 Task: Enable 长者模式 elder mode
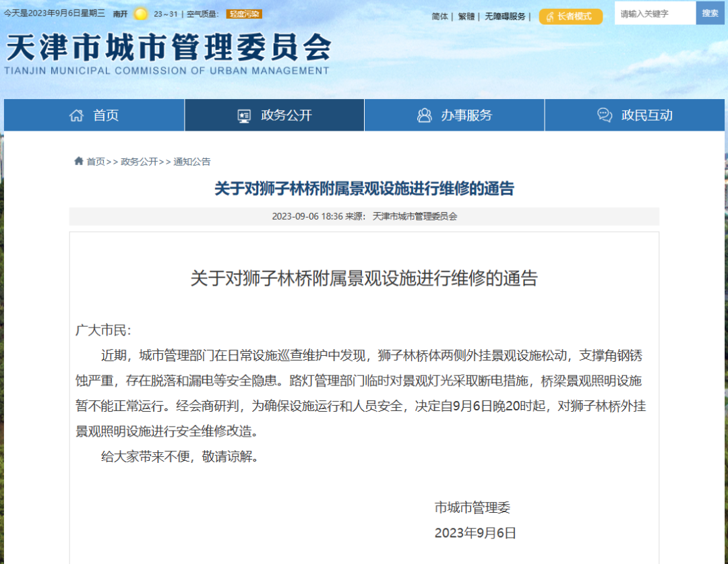click(570, 16)
